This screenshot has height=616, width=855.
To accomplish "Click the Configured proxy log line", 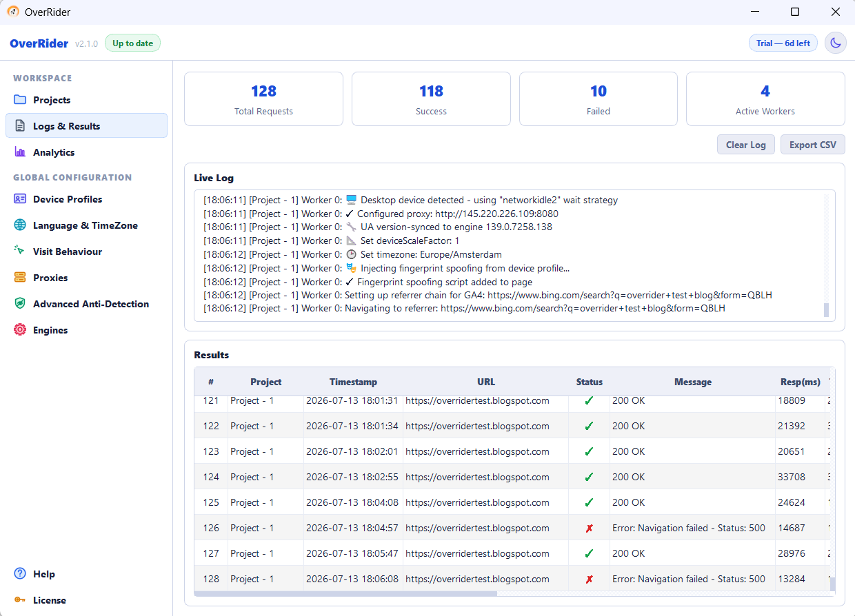I will 381,214.
